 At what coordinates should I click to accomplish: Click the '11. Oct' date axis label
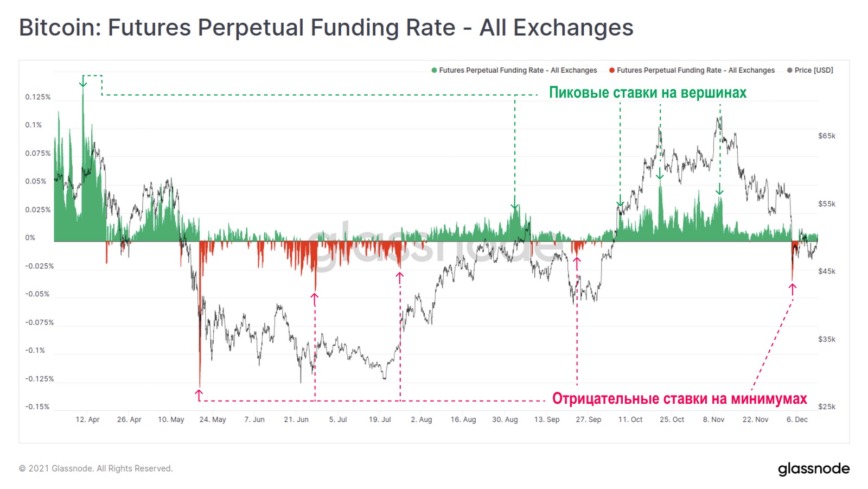pyautogui.click(x=630, y=420)
